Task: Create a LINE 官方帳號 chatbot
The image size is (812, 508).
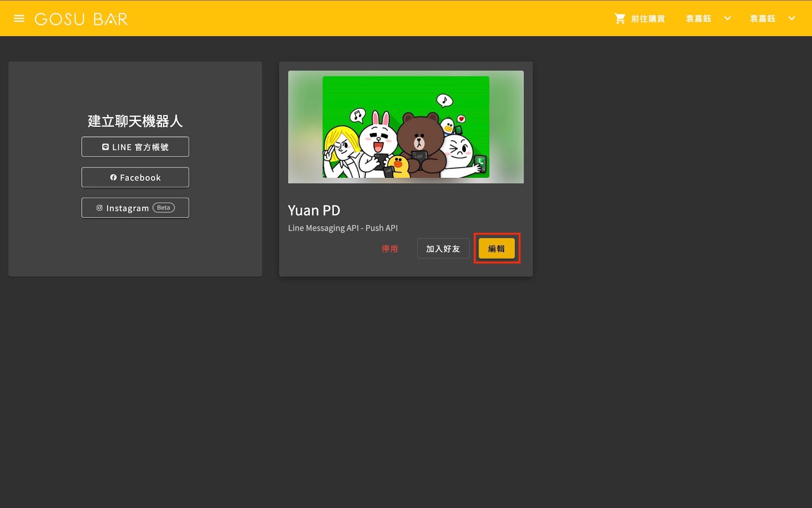Action: (x=135, y=147)
